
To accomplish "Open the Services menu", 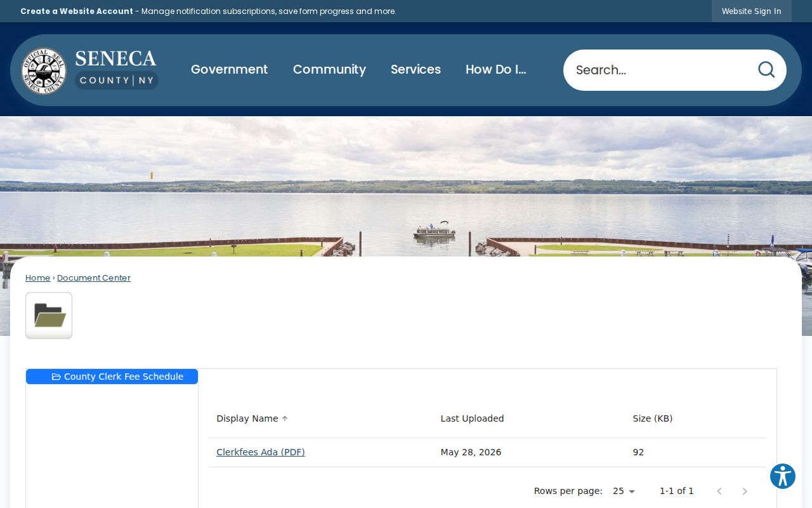I will click(x=416, y=70).
